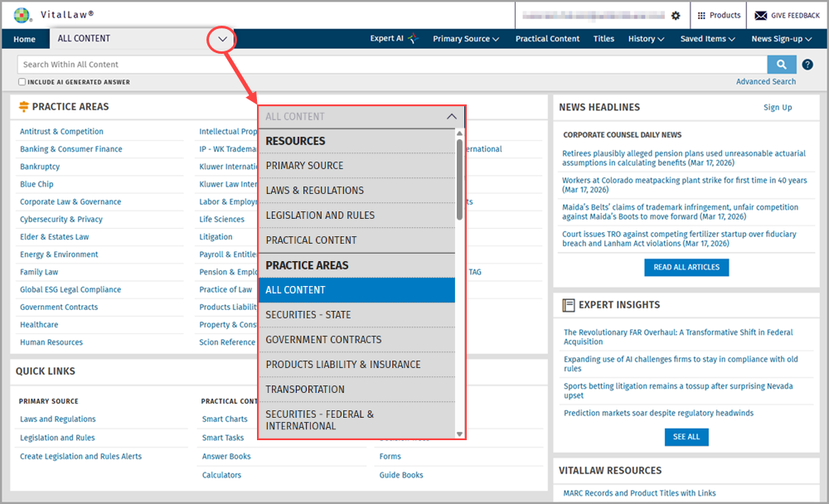Open account settings gear icon
Viewport: 829px width, 504px height.
[x=676, y=16]
